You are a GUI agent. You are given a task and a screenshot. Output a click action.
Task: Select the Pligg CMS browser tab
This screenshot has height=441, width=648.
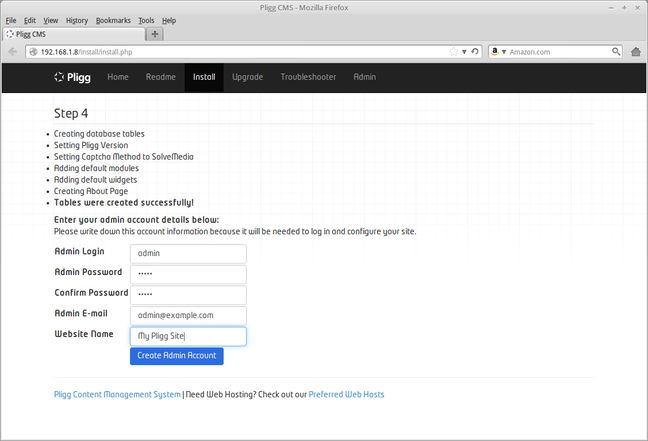click(74, 34)
